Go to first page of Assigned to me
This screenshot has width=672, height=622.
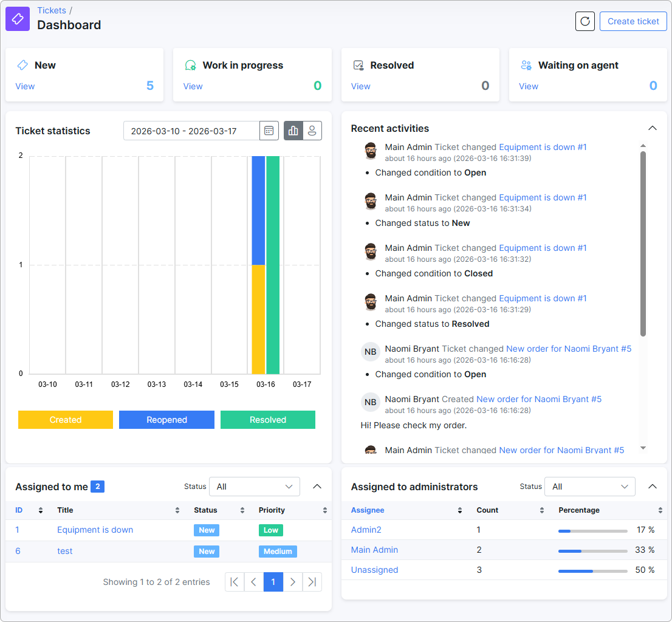(235, 582)
